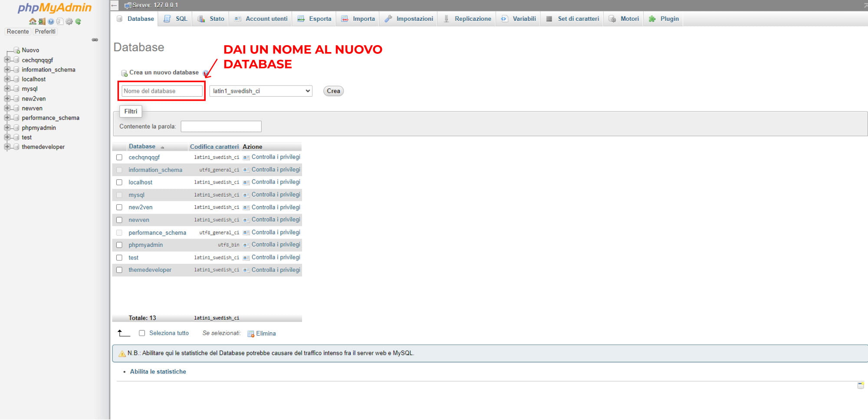The image size is (868, 420).
Task: Click the Abilita le statistiche link
Action: coord(158,372)
